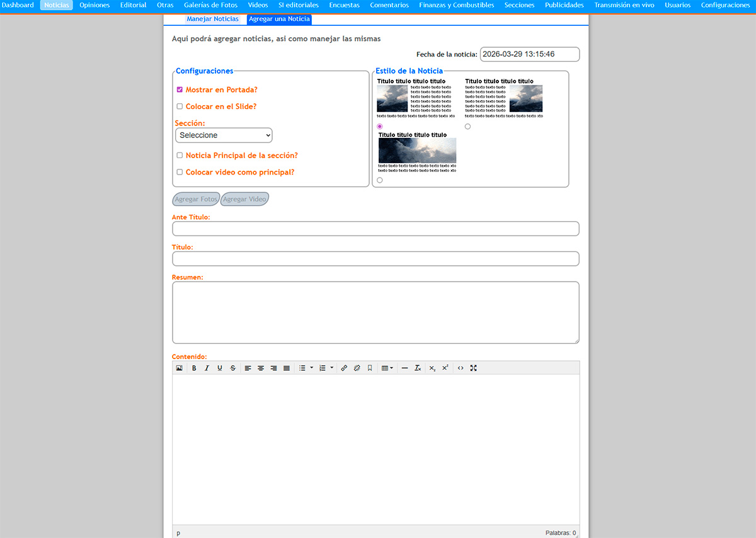Justify text alignment in the editor
756x538 pixels.
[x=287, y=368]
